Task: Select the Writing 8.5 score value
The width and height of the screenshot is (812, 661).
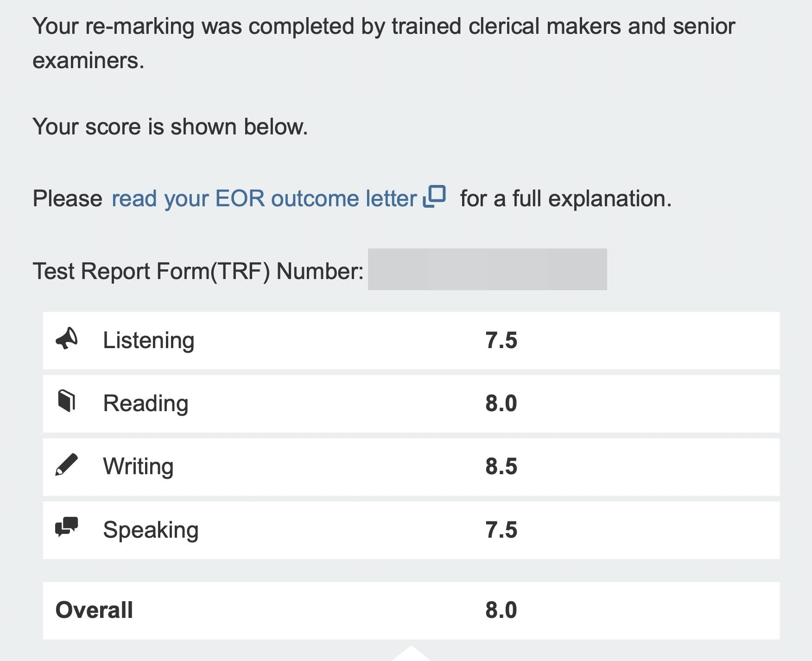Action: point(501,465)
